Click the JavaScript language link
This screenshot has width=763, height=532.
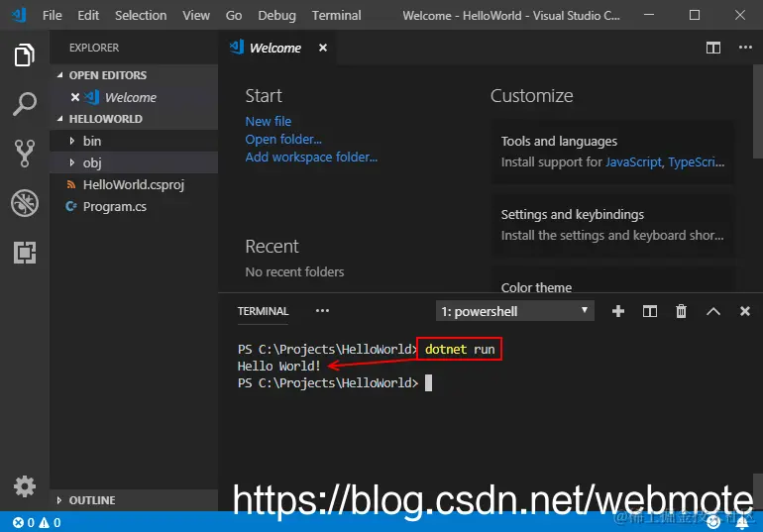(633, 161)
